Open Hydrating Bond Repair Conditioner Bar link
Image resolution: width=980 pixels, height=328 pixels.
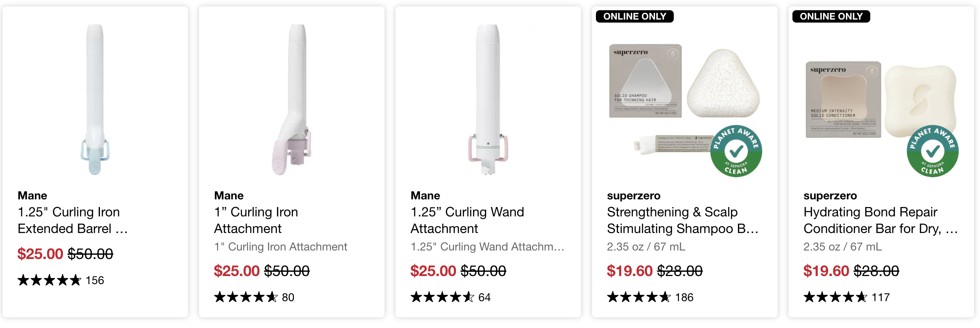point(880,220)
